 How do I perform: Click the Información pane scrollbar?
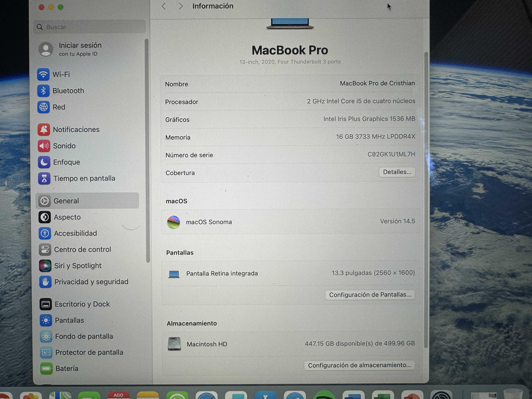point(426,200)
